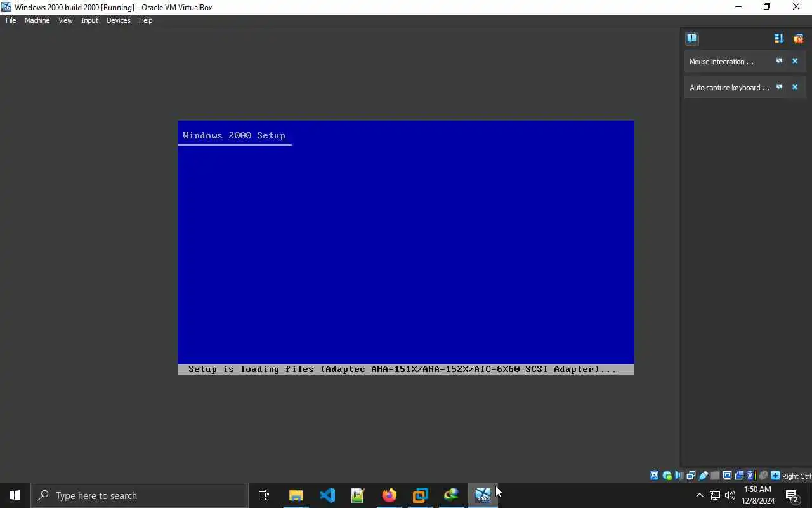The image size is (812, 508).
Task: Click the Windows 2000 Setup title in the VM
Action: tap(234, 135)
